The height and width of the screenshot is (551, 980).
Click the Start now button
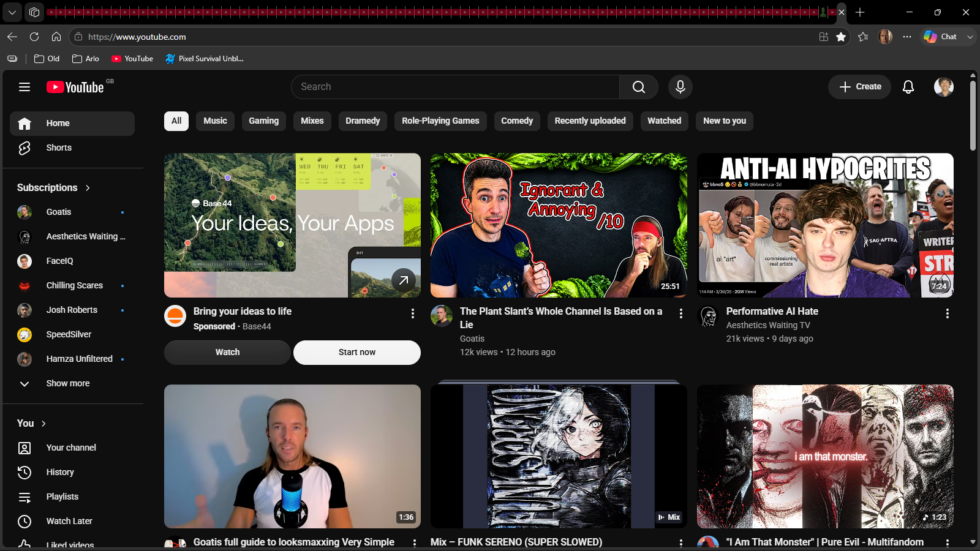click(x=357, y=353)
